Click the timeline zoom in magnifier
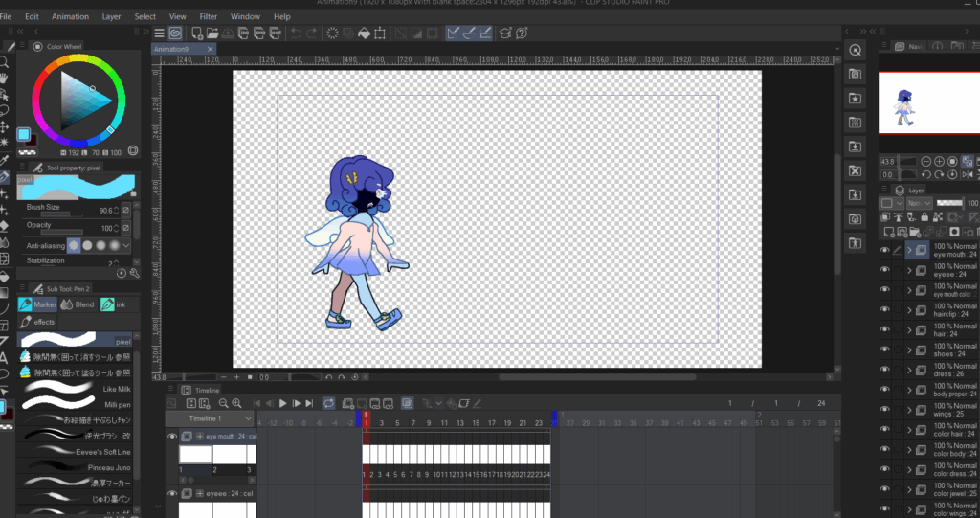 pos(236,403)
